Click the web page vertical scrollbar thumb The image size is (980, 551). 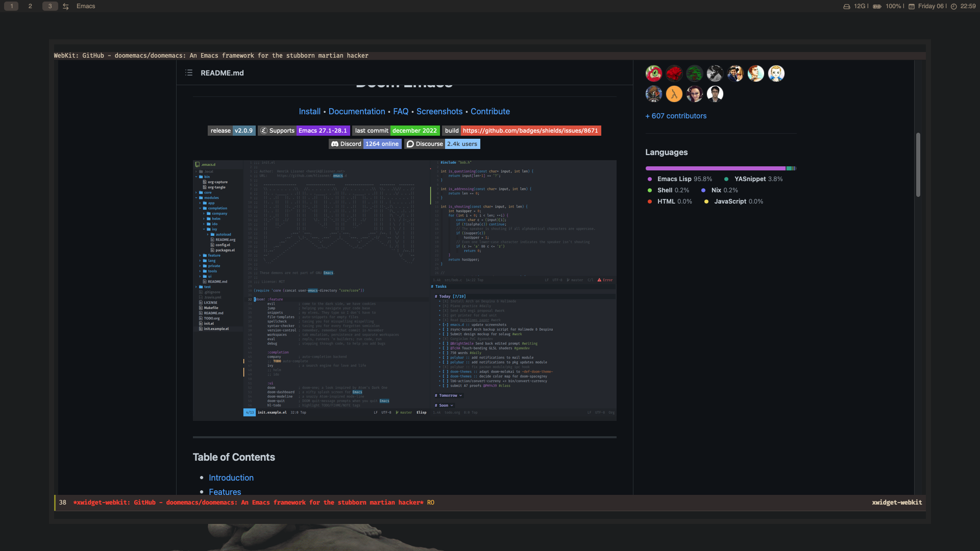tap(918, 165)
